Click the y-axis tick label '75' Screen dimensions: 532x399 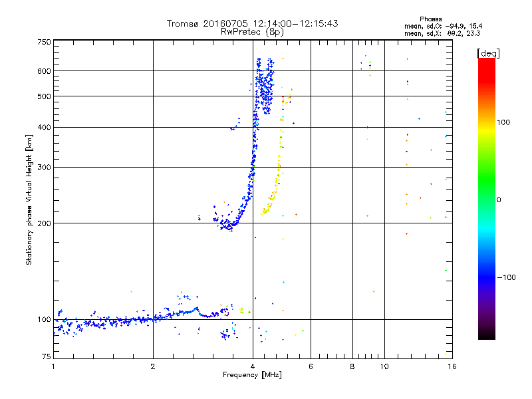[47, 356]
